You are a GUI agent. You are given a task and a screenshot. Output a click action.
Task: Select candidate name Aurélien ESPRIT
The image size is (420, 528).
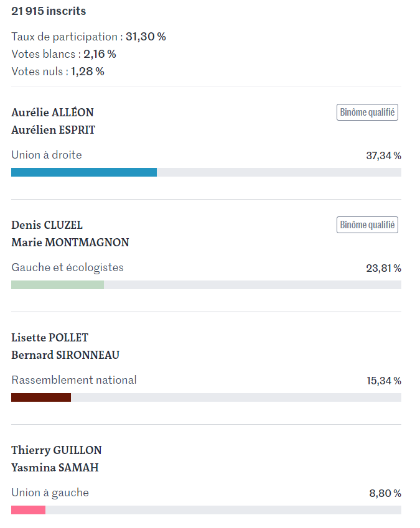[x=54, y=130]
